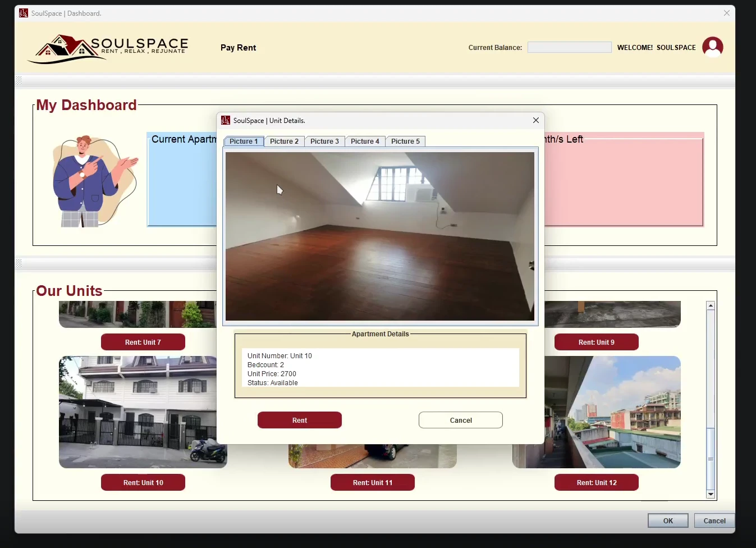Click the SoulSpace icon in the Unit Details titlebar
The image size is (756, 548).
coord(225,120)
